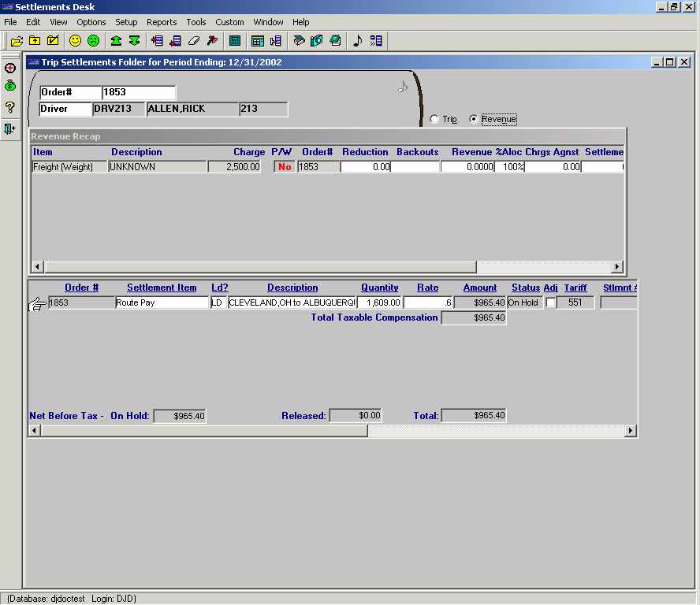Select the Trip radio button
The height and width of the screenshot is (605, 700).
435,120
